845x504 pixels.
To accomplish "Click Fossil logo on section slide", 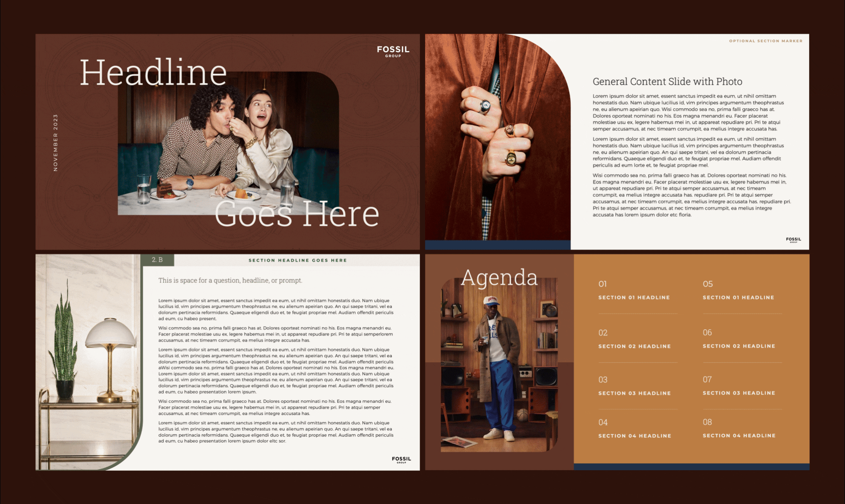I will tap(401, 459).
